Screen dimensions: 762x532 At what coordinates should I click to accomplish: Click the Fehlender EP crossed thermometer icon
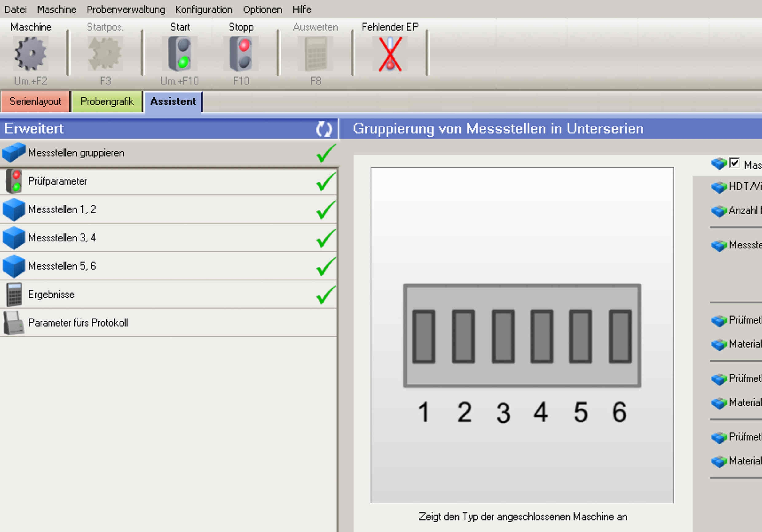tap(390, 54)
